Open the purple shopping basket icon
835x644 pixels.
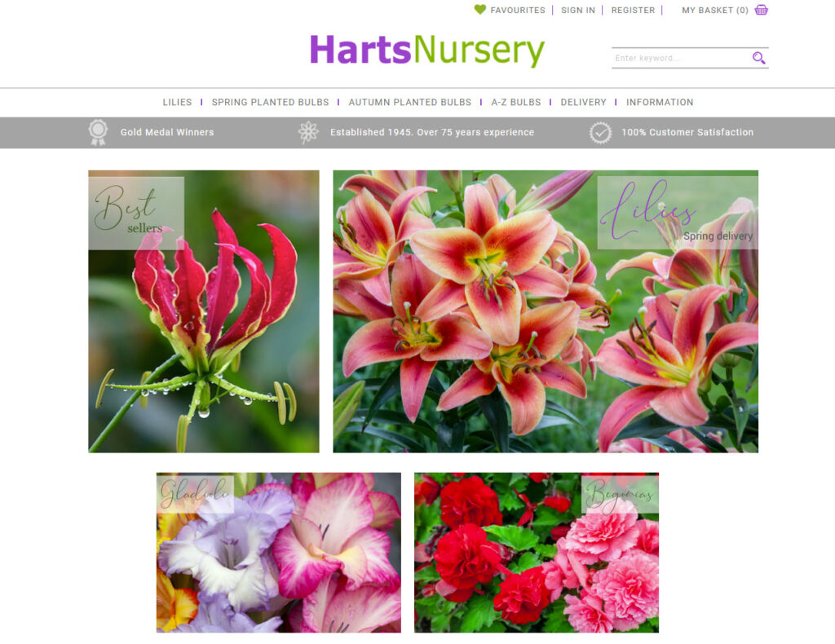[x=762, y=10]
